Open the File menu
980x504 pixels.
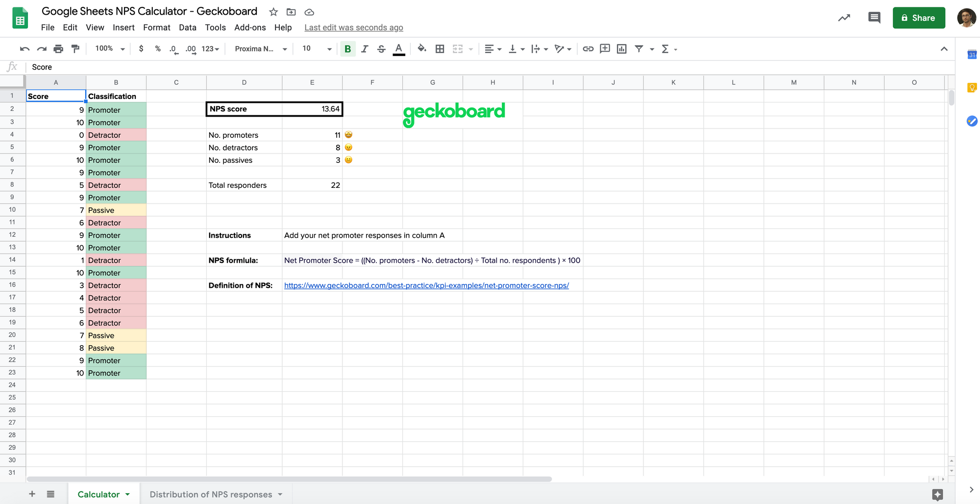[x=48, y=27]
